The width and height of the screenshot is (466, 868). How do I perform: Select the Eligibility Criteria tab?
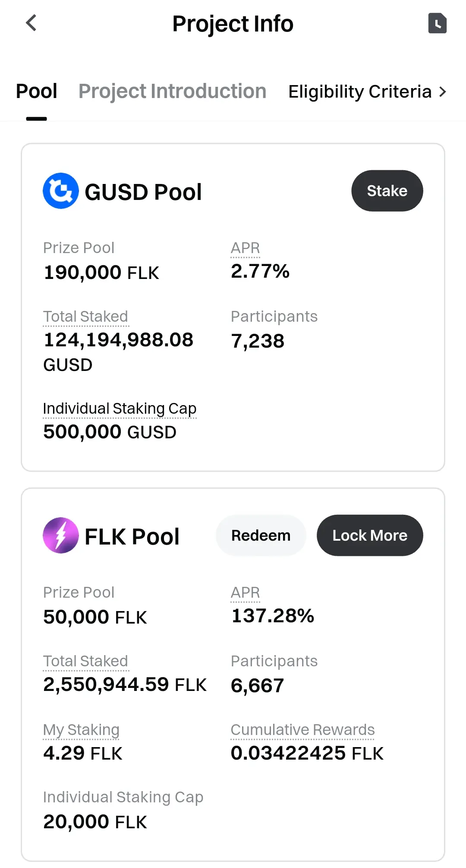click(x=360, y=92)
